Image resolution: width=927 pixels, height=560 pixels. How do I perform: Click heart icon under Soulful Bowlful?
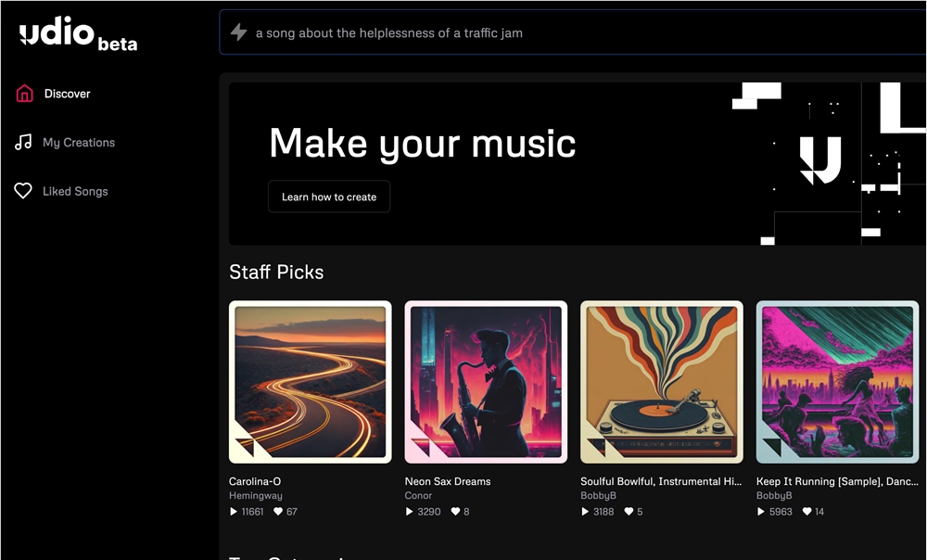tap(629, 512)
